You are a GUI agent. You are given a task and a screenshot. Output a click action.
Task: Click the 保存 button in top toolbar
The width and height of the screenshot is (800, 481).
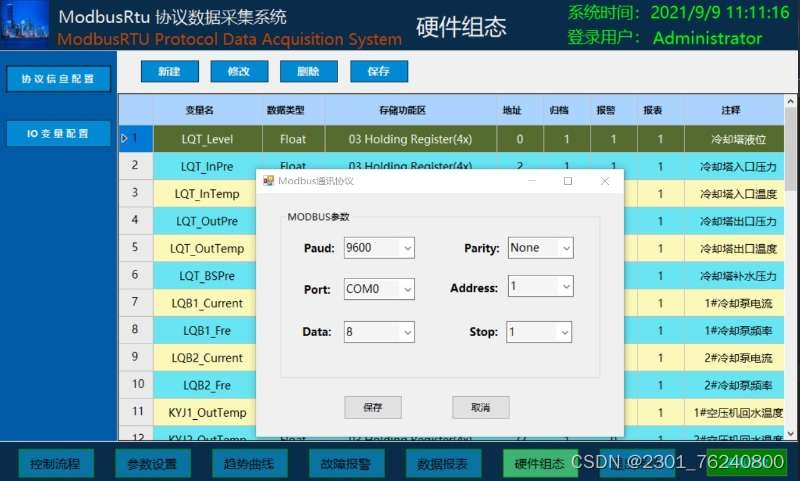pyautogui.click(x=379, y=71)
